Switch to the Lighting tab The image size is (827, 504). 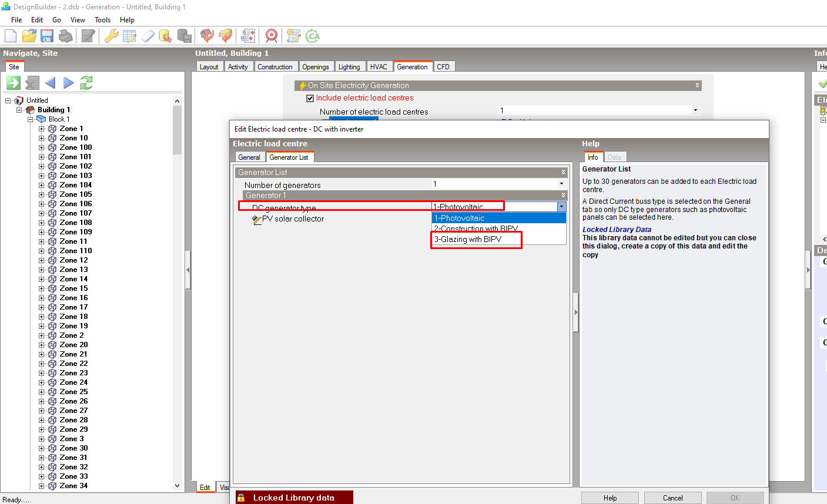click(x=349, y=66)
